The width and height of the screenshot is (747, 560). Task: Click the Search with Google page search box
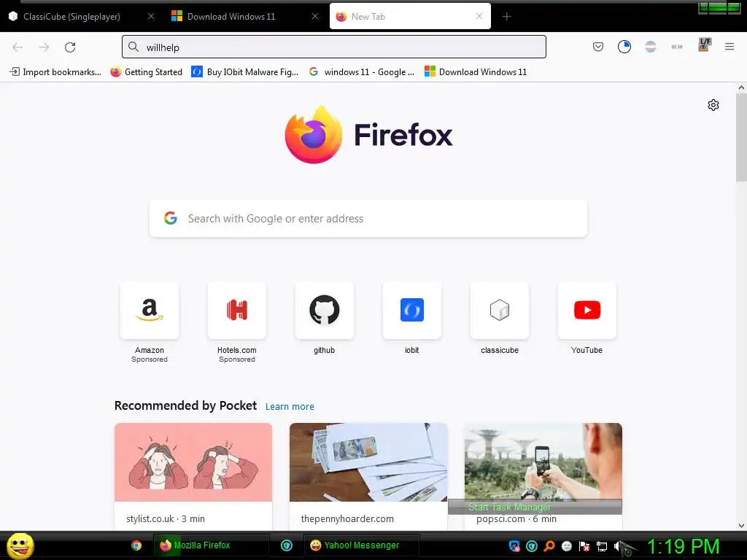(368, 219)
